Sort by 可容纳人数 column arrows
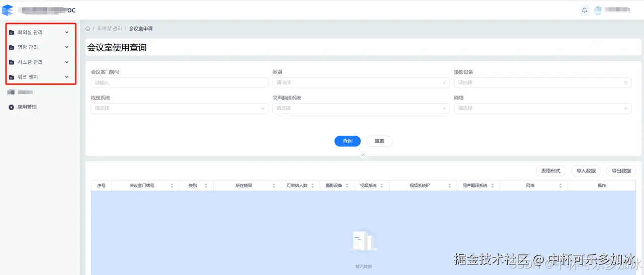 [x=312, y=186]
